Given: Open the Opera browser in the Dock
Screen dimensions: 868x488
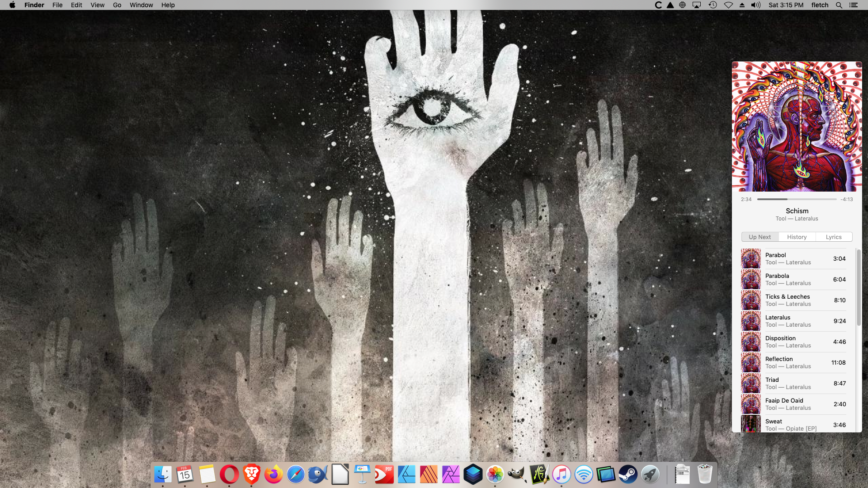Looking at the screenshot, I should point(229,474).
